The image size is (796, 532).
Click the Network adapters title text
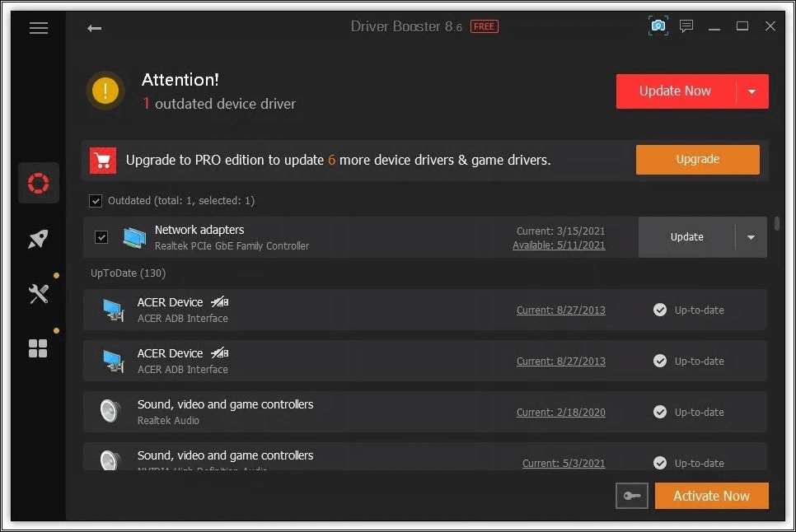[199, 231]
